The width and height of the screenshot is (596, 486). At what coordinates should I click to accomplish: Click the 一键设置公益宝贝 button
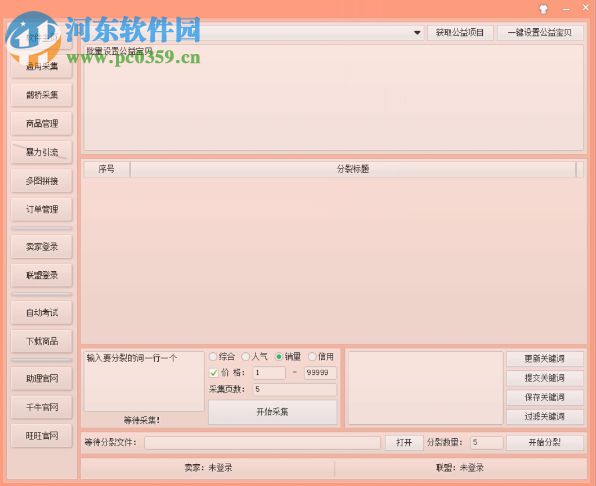point(540,33)
